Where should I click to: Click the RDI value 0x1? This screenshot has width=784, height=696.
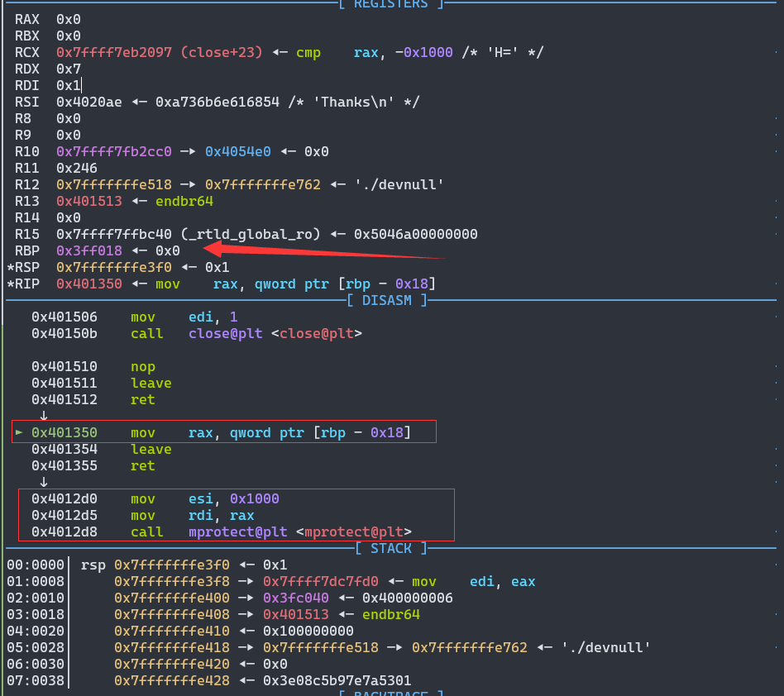coord(69,85)
